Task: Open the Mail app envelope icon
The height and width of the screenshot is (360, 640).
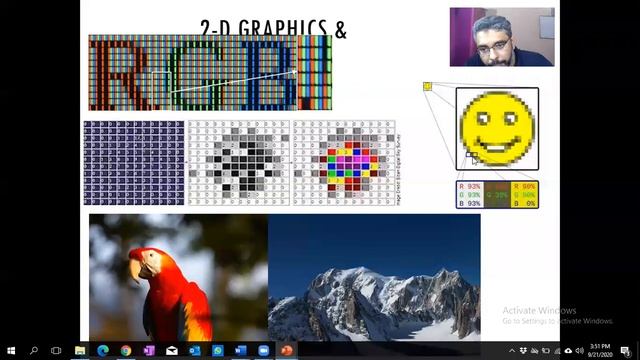Action: pyautogui.click(x=172, y=351)
